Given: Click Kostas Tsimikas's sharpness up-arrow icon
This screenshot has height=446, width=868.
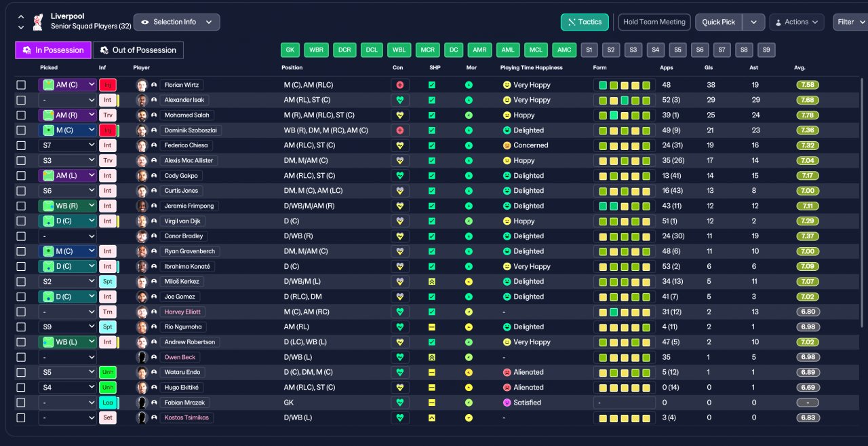Looking at the screenshot, I should [x=432, y=417].
